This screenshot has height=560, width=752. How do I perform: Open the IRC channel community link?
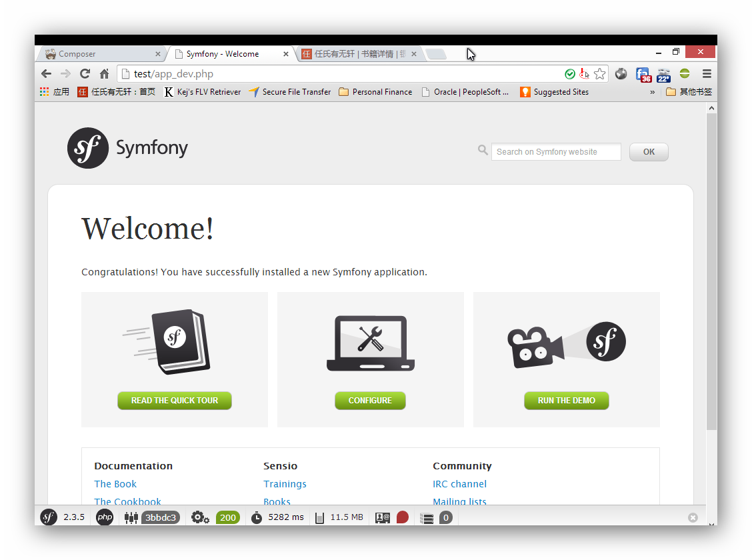(x=459, y=484)
